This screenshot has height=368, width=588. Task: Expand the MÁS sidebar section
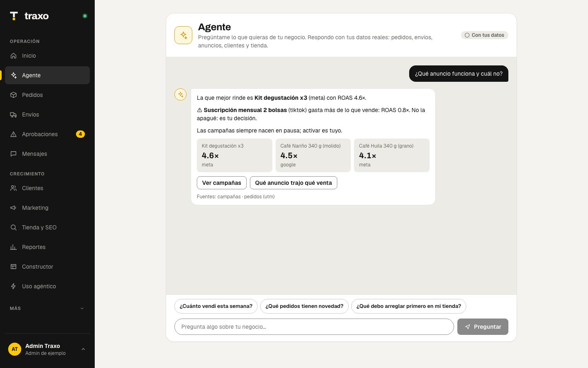tap(47, 308)
